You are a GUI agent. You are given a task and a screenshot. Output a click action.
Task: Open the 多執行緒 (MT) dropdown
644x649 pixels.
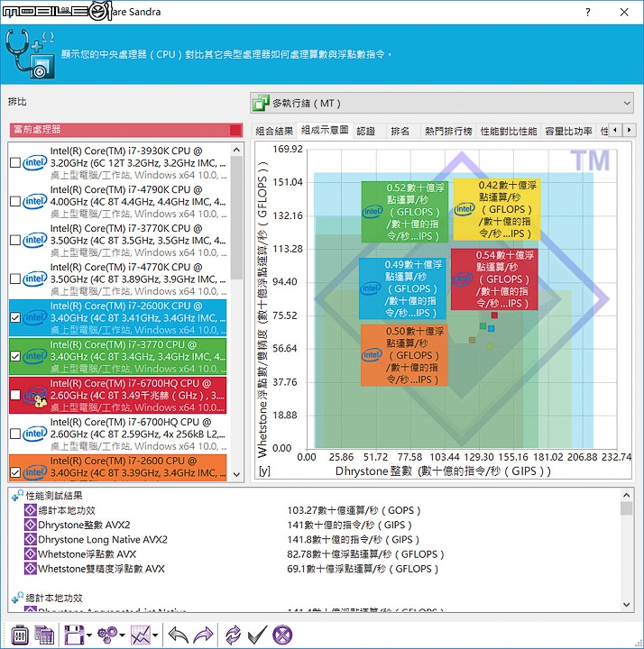441,103
